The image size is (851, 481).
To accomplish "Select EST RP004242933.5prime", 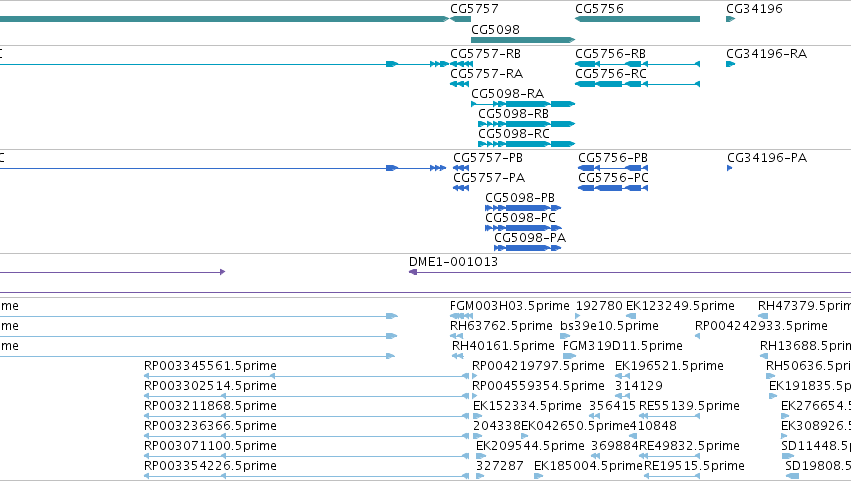I will (761, 326).
